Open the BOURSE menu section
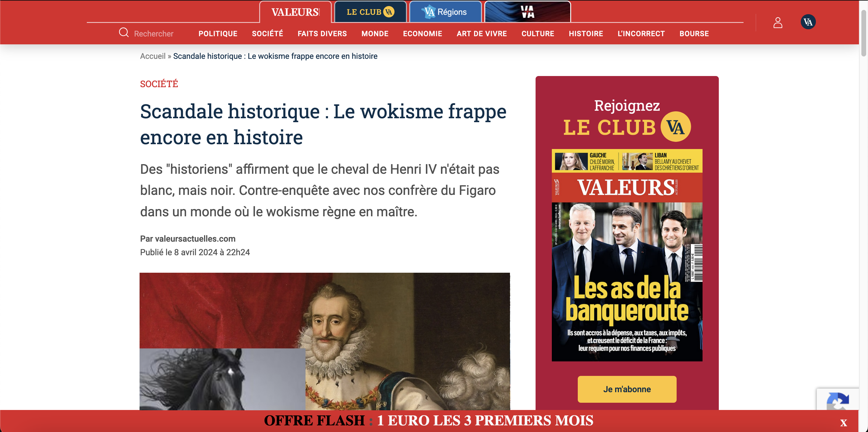This screenshot has width=868, height=432. pos(694,34)
